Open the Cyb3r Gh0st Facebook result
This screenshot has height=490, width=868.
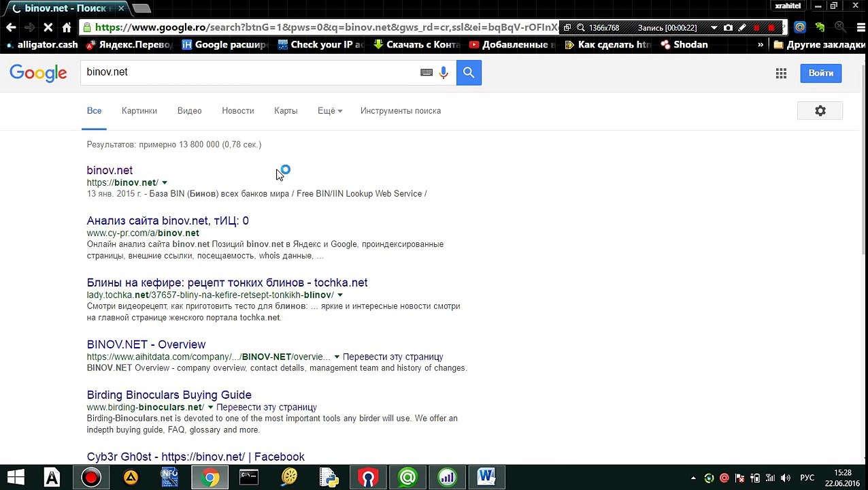196,457
